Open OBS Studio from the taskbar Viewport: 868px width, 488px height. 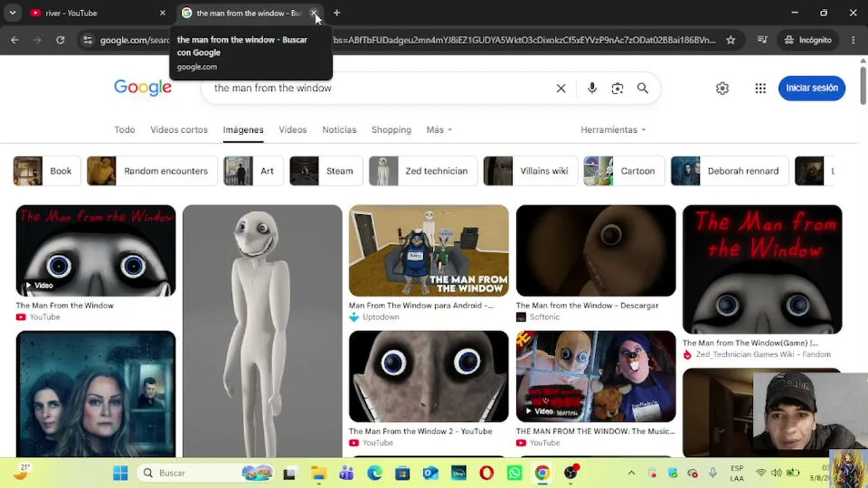coord(570,472)
